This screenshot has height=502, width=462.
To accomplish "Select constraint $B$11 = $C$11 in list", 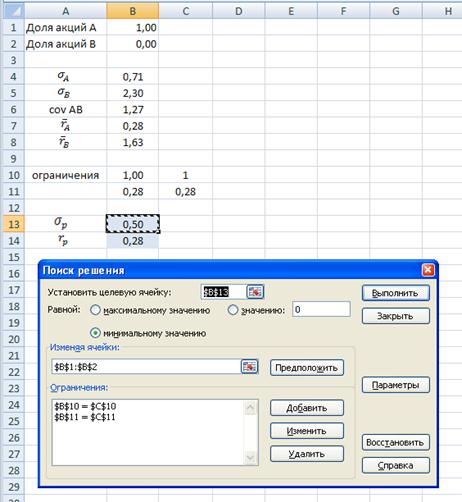I will coord(85,417).
